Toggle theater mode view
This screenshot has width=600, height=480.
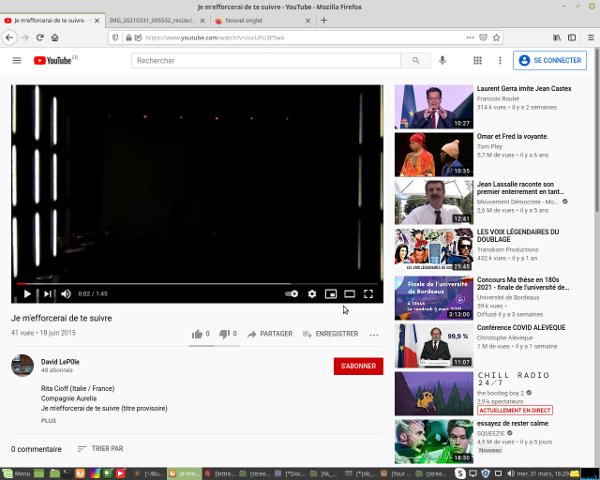pos(350,294)
